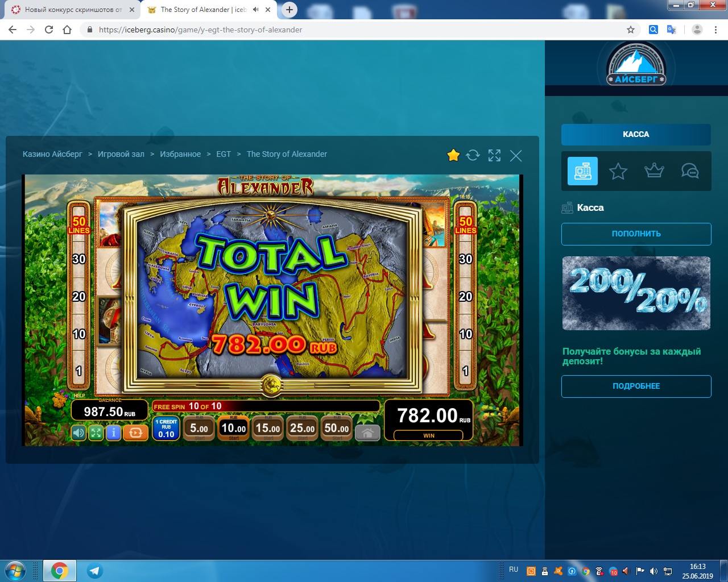Open the Игровой зал breadcrumb

(121, 154)
